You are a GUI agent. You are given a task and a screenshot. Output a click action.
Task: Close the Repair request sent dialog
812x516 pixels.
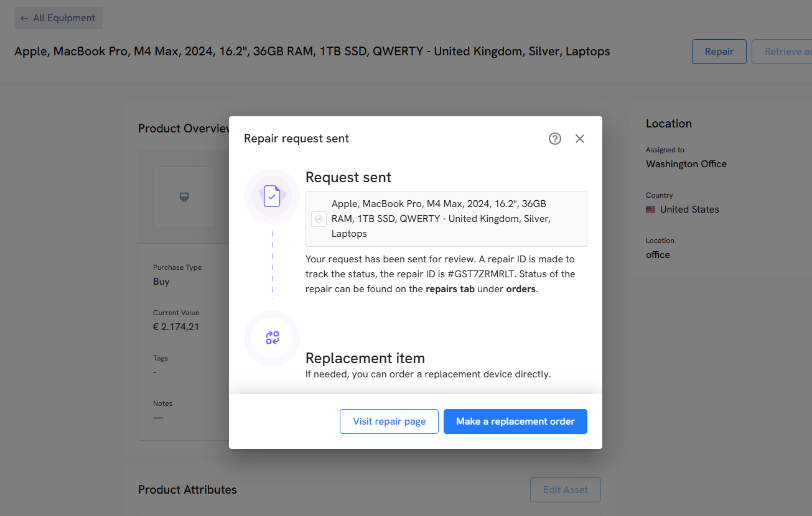pos(580,139)
